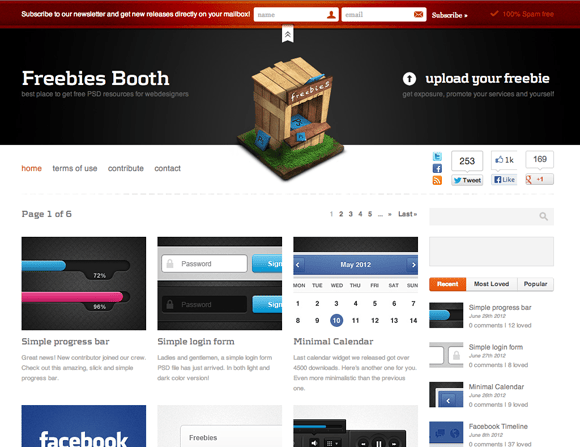
Task: Open sidebar Facebook Timeline link
Action: point(498,426)
